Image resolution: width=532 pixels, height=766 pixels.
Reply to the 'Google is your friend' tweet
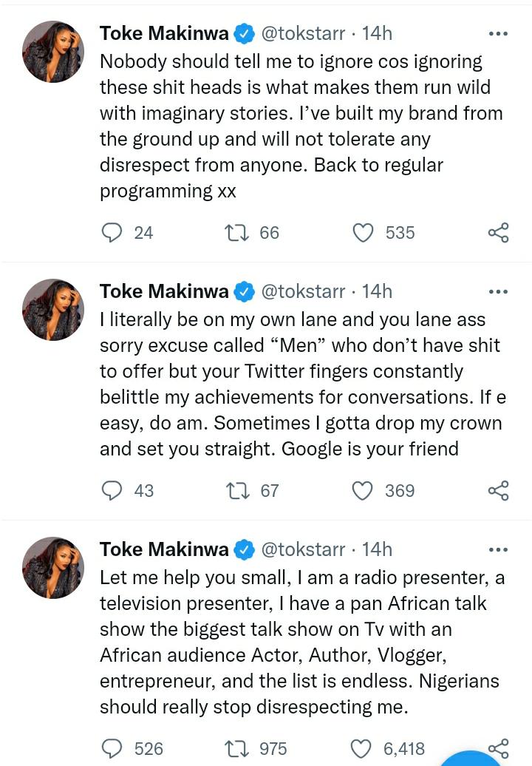point(112,490)
